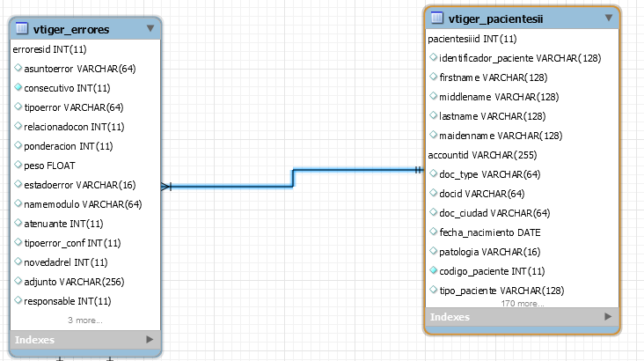Image resolution: width=644 pixels, height=361 pixels.
Task: Select the peso FLOAT text
Action: tap(49, 166)
